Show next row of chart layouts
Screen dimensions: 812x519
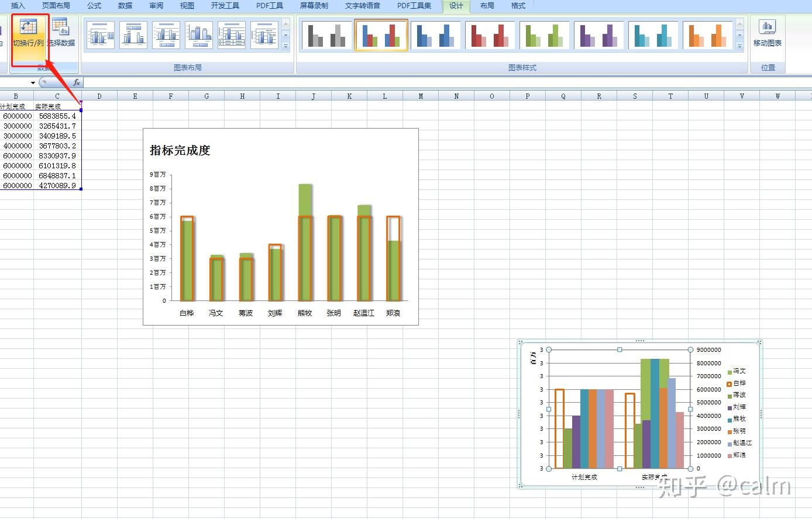[286, 35]
